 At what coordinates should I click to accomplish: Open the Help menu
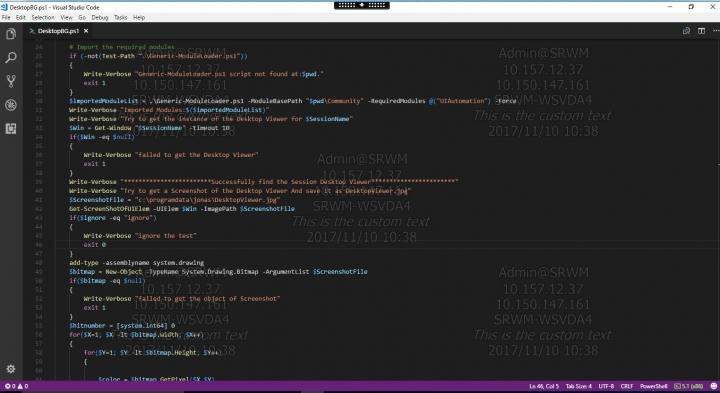pos(139,17)
